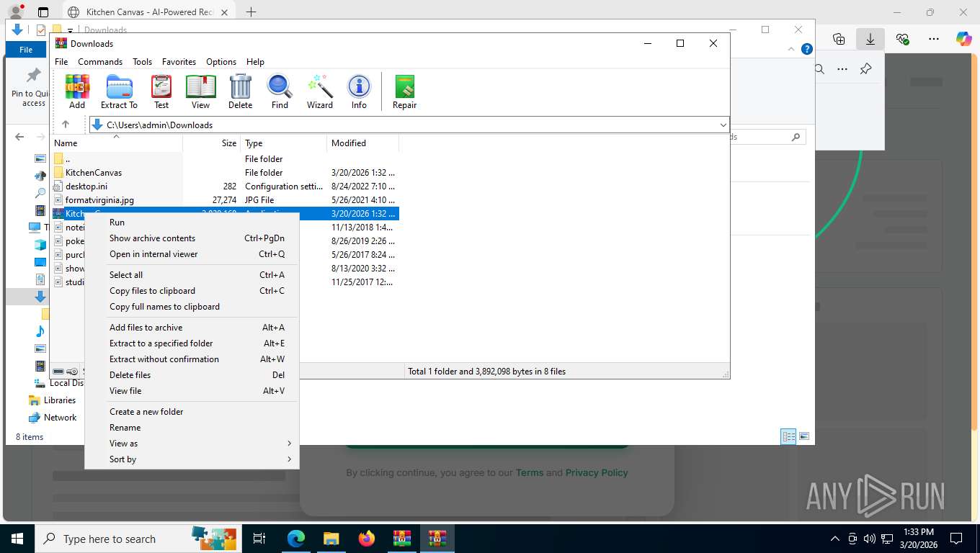Choose View file in context menu
The width and height of the screenshot is (980, 553).
coord(192,391)
